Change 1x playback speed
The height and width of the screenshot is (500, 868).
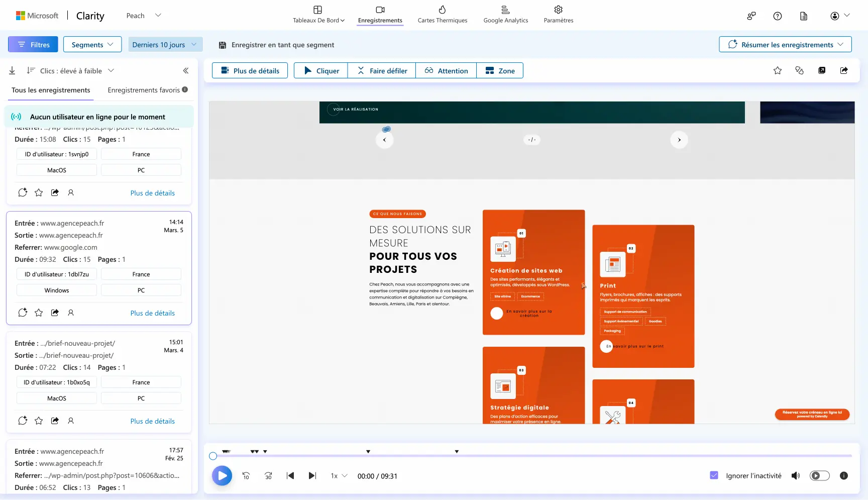coord(339,476)
